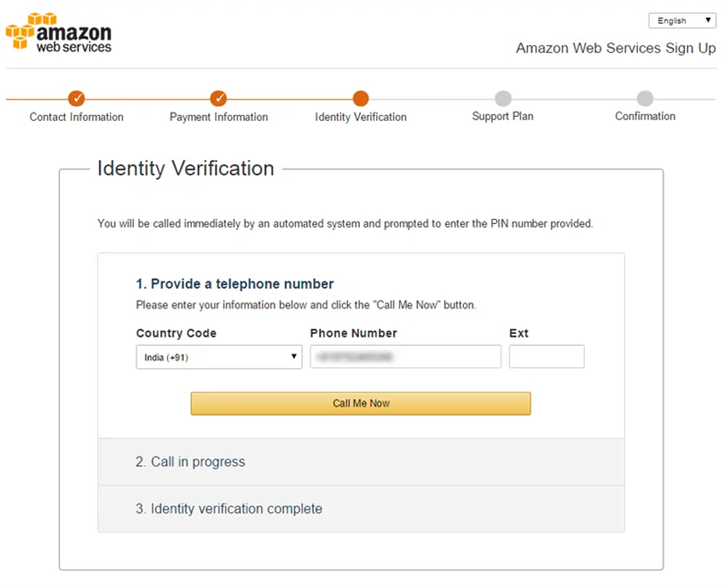
Task: Click the Identity Verification step label
Action: (x=361, y=117)
